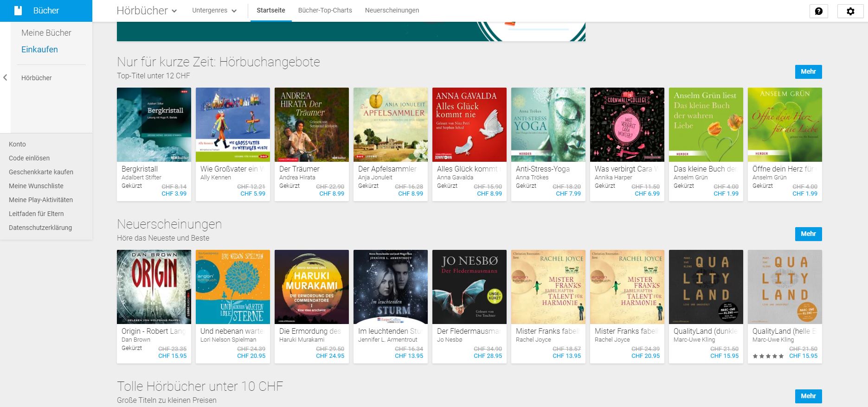Click Mehr button for Neuerscheinungen section
This screenshot has height=407, width=868.
[x=808, y=234]
